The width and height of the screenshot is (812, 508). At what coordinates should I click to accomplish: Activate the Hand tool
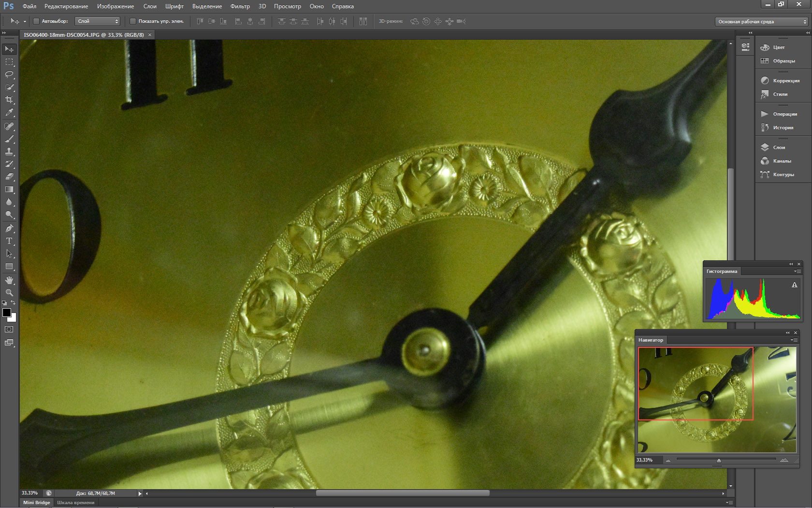click(x=9, y=280)
